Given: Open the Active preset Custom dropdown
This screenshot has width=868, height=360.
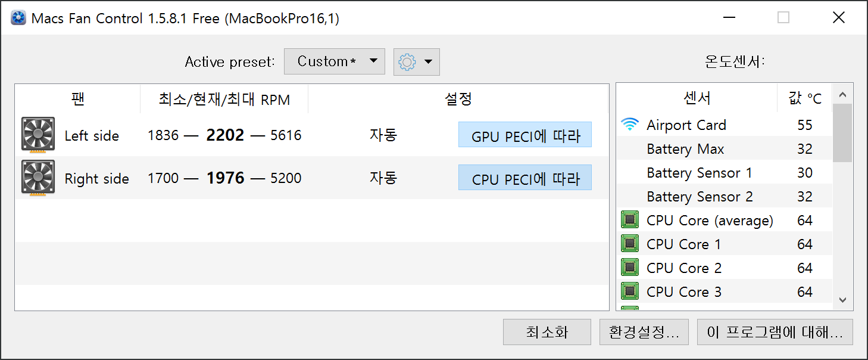Looking at the screenshot, I should 335,61.
